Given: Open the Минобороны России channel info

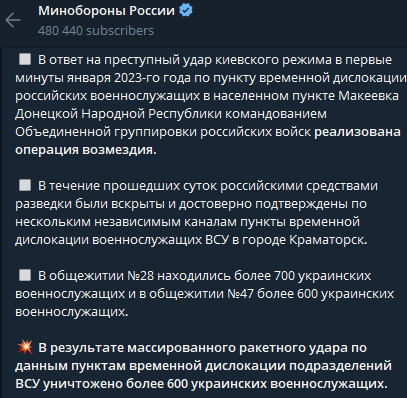Looking at the screenshot, I should 106,11.
